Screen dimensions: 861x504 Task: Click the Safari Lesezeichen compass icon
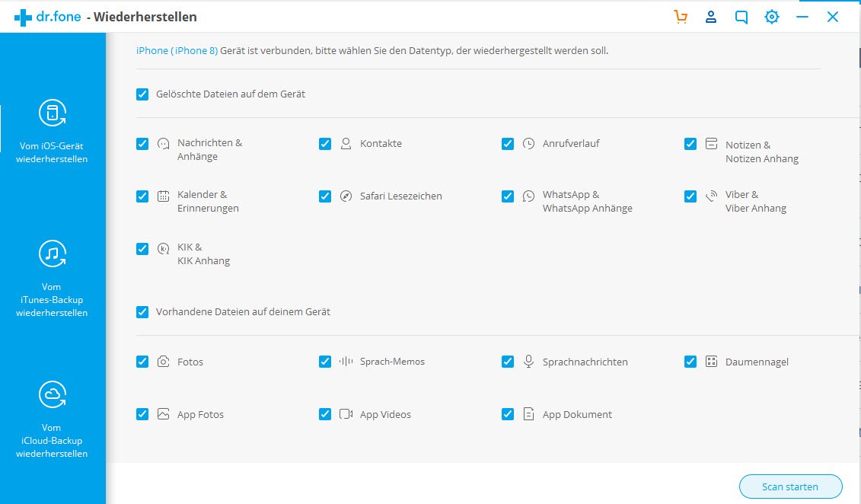(x=346, y=196)
